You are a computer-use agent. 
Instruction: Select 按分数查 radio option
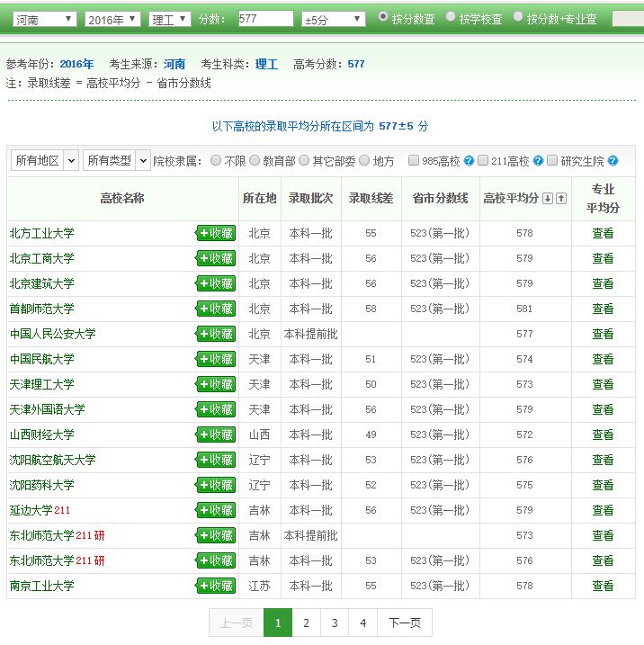pos(383,16)
